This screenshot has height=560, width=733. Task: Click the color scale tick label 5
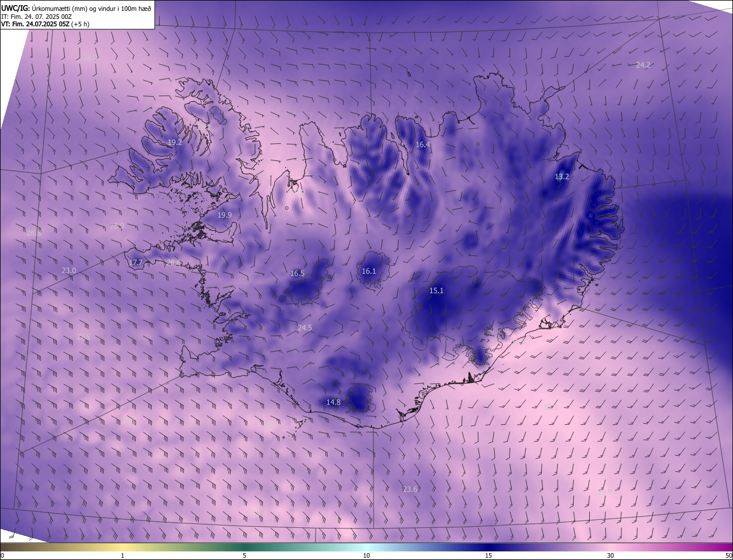click(245, 555)
